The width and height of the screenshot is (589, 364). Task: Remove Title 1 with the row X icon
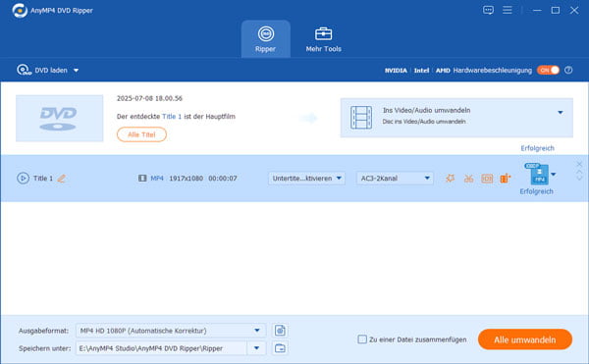pos(579,164)
